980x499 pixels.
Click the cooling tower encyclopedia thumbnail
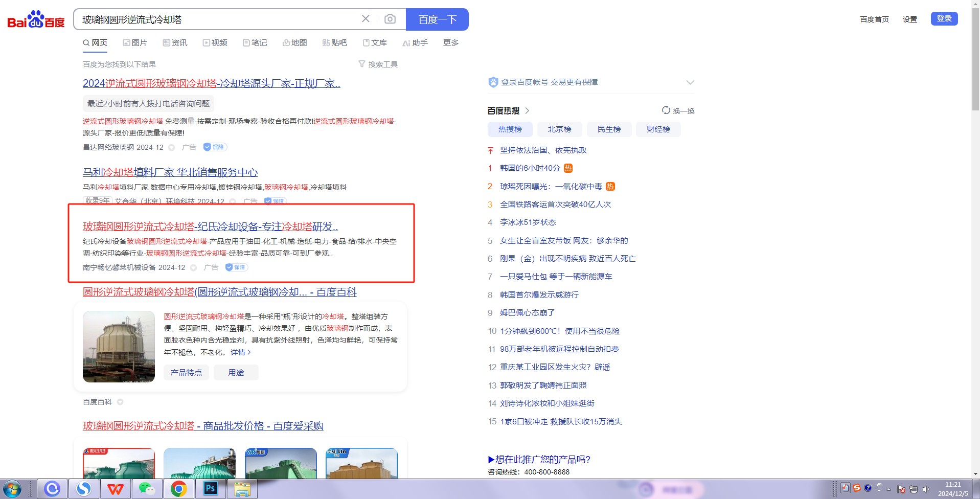119,346
